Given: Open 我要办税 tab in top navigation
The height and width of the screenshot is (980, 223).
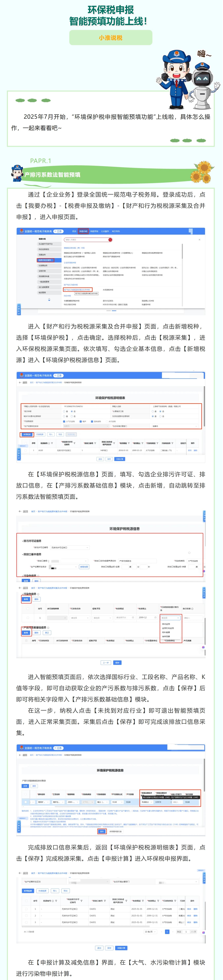Looking at the screenshot, I should pos(83,231).
